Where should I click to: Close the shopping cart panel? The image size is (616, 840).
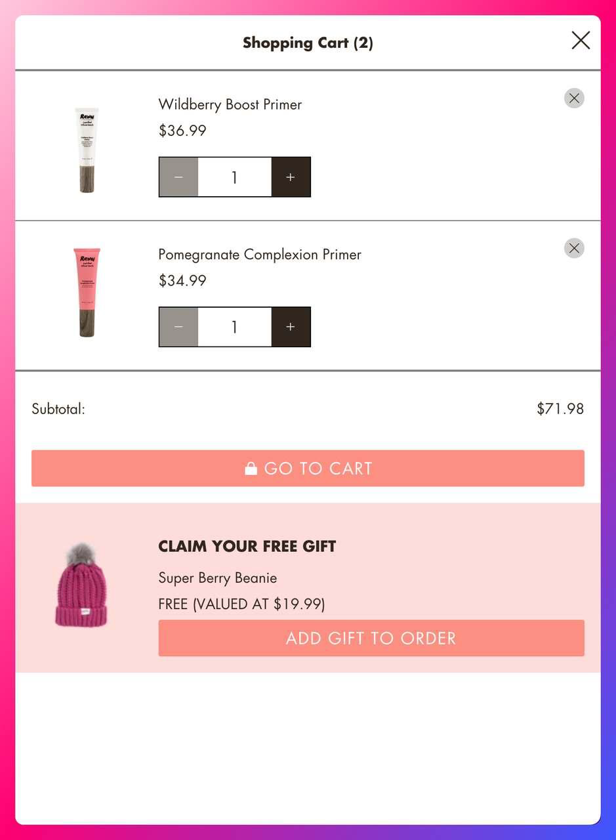tap(581, 41)
